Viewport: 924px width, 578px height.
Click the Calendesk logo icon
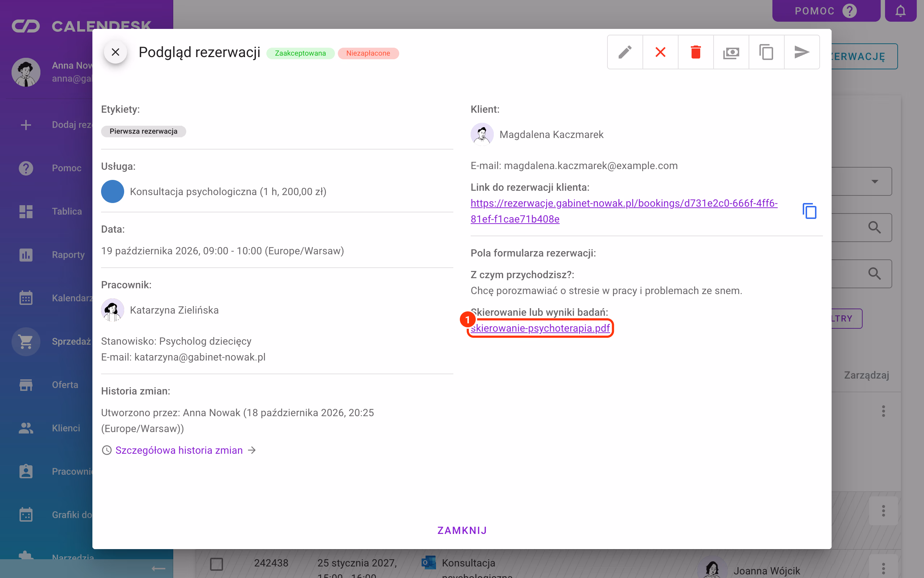coord(26,26)
